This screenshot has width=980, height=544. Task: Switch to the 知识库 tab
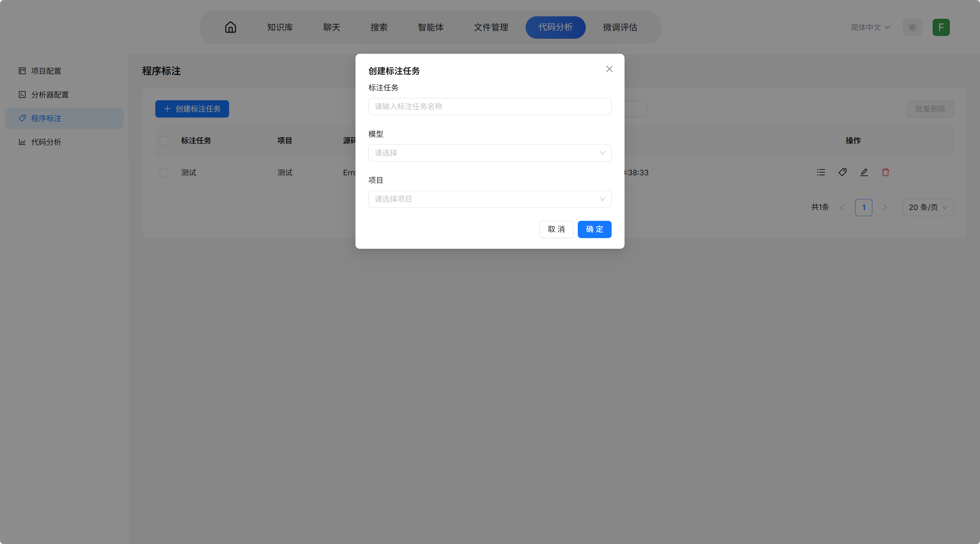coord(280,27)
